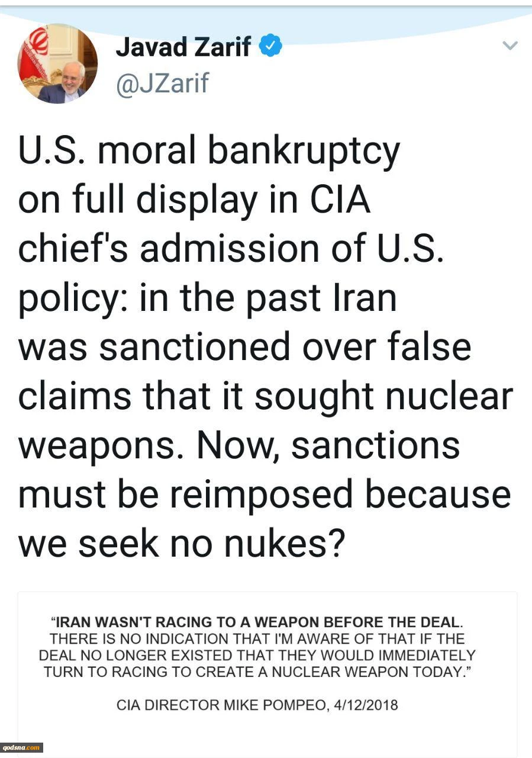Open Javad Zarif's profile picture
532x758 pixels.
(57, 64)
